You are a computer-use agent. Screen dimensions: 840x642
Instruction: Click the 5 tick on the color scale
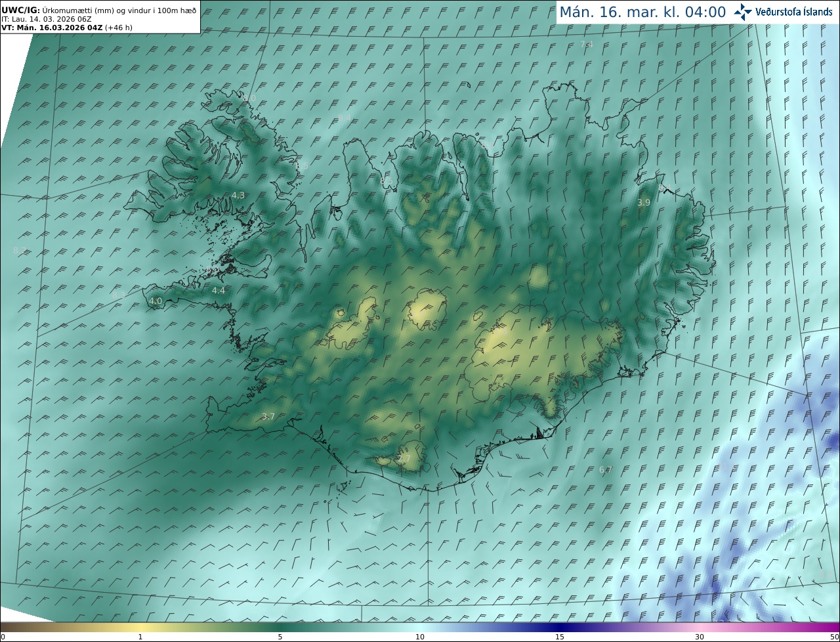coord(280,637)
